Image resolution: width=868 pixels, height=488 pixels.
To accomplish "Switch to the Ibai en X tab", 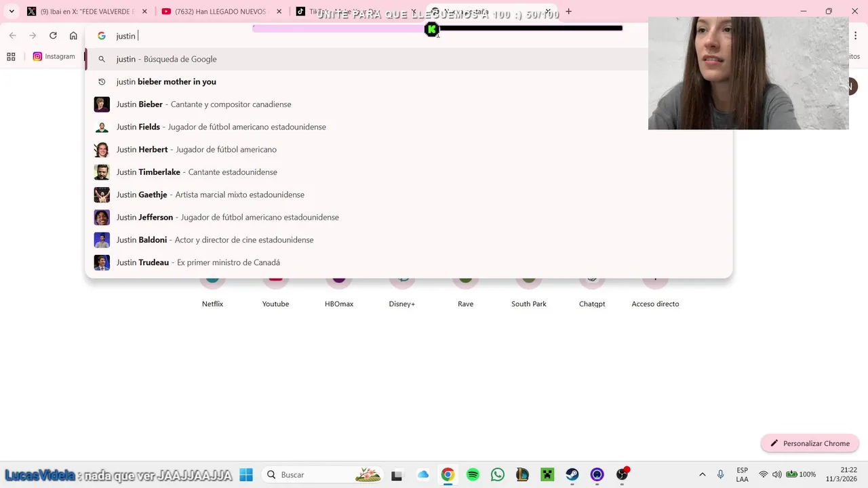I will pos(87,12).
